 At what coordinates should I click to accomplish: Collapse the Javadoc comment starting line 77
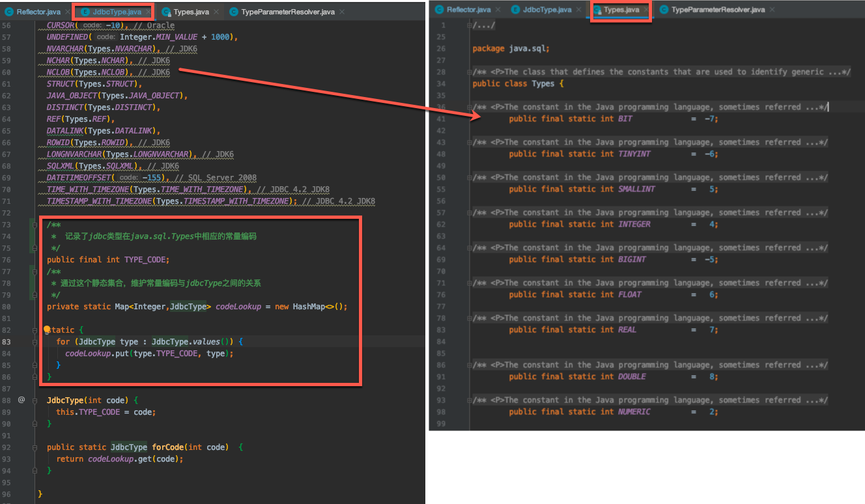(x=35, y=272)
